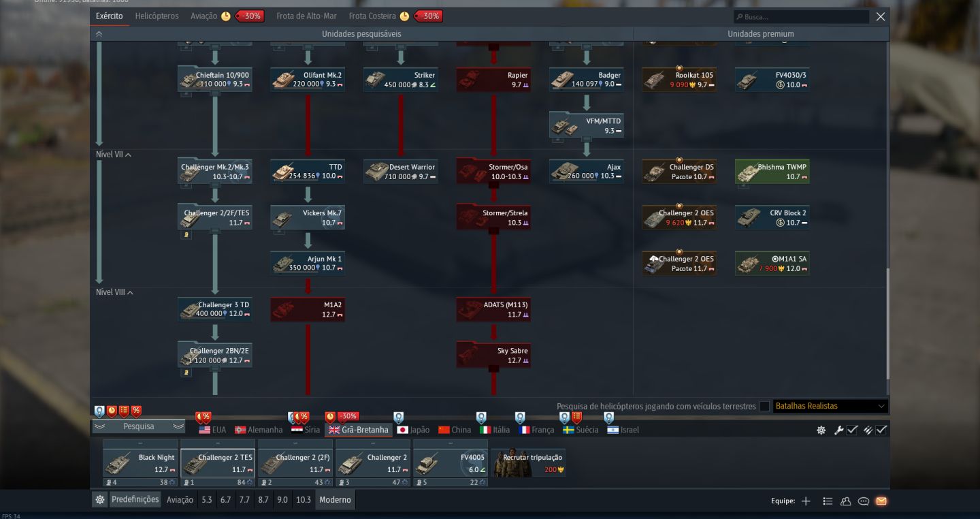Select the Itália flag icon
The height and width of the screenshot is (519, 980).
[485, 430]
